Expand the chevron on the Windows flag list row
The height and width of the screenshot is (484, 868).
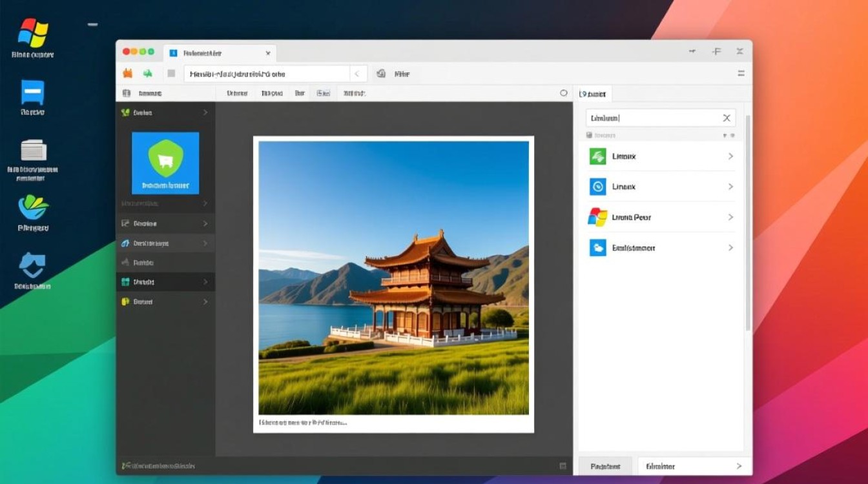[730, 217]
